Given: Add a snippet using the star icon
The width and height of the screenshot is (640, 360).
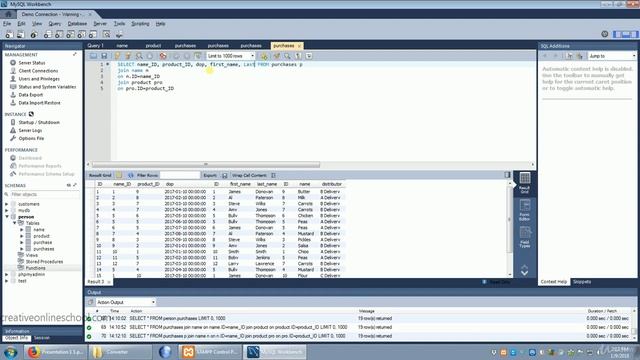Looking at the screenshot, I should point(264,56).
